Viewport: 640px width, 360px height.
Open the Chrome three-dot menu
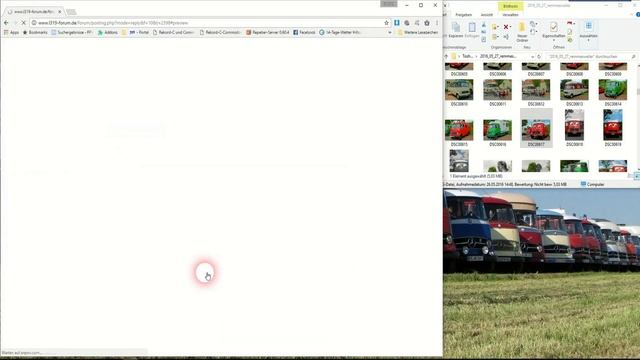(437, 23)
